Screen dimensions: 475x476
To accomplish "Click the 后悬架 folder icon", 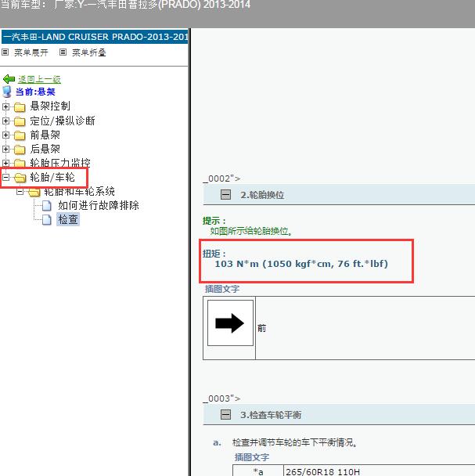I will (20, 150).
